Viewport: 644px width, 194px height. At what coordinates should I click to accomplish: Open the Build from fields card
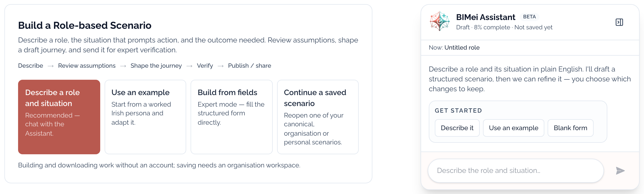pyautogui.click(x=232, y=117)
